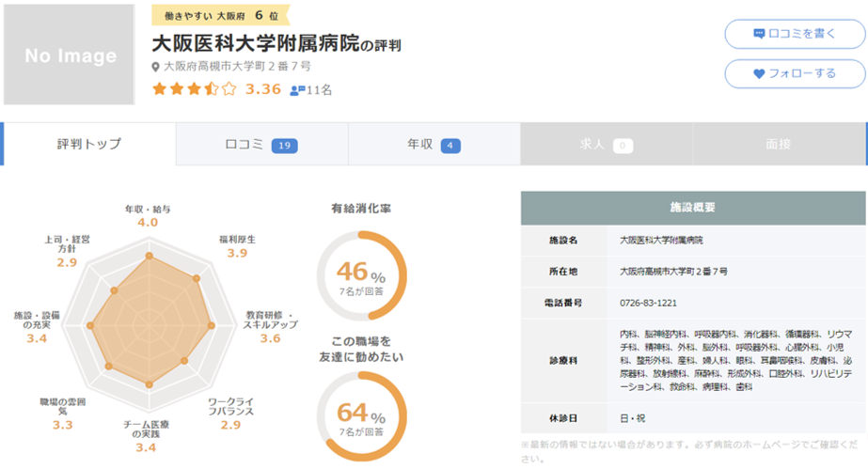The width and height of the screenshot is (868, 469).
Task: Switch to the 年収 tab
Action: [434, 144]
